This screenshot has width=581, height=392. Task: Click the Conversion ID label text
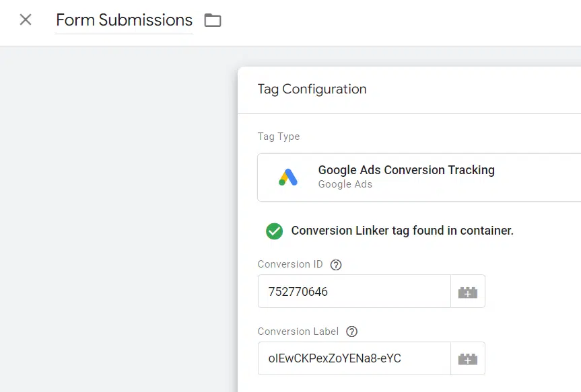coord(290,264)
